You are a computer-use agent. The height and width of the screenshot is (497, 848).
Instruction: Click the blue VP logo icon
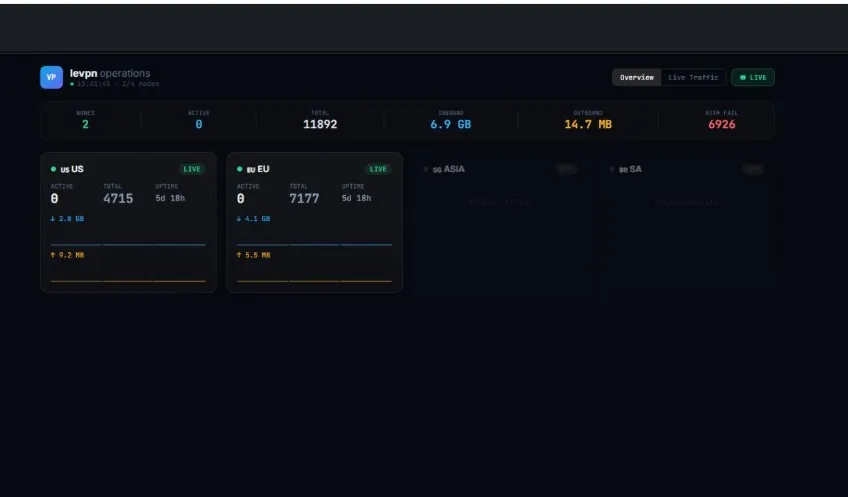pyautogui.click(x=51, y=77)
